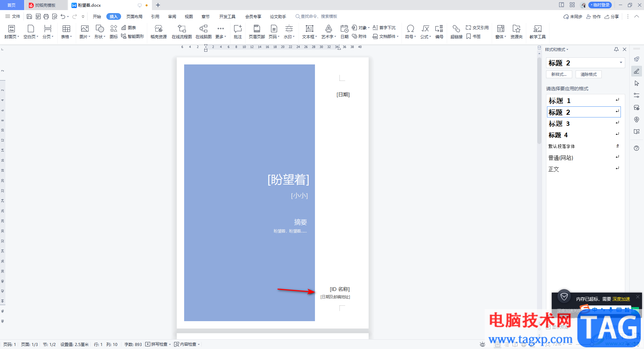Toggle eye protection icon in status bar
Screen dimensions: 644x349
tap(482, 344)
